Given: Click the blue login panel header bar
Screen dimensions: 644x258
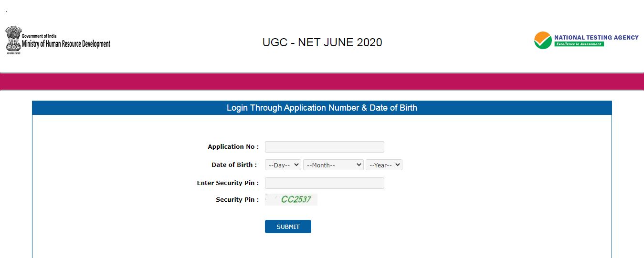Looking at the screenshot, I should 322,108.
